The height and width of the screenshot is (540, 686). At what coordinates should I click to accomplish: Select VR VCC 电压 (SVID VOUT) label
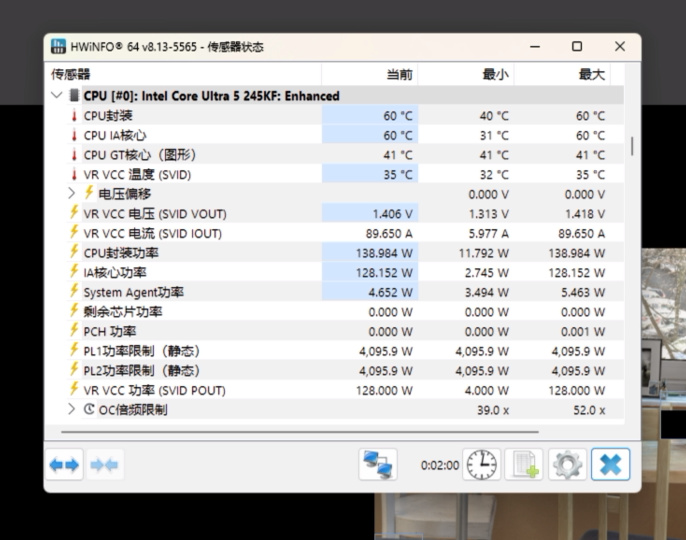point(155,214)
